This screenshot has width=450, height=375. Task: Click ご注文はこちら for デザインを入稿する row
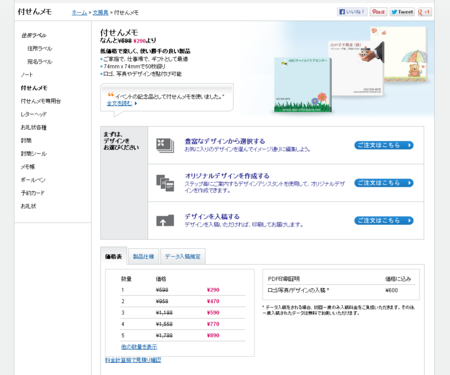(x=384, y=221)
